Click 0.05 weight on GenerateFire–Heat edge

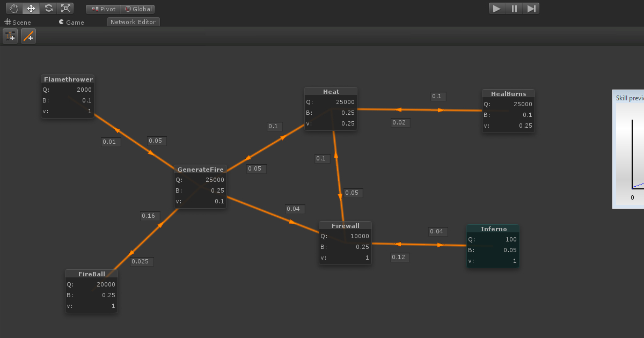tap(257, 169)
